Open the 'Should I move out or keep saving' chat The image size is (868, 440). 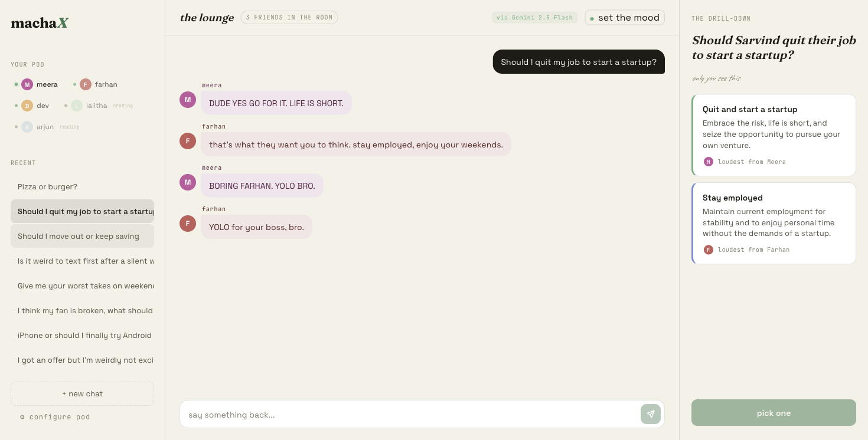coord(82,237)
